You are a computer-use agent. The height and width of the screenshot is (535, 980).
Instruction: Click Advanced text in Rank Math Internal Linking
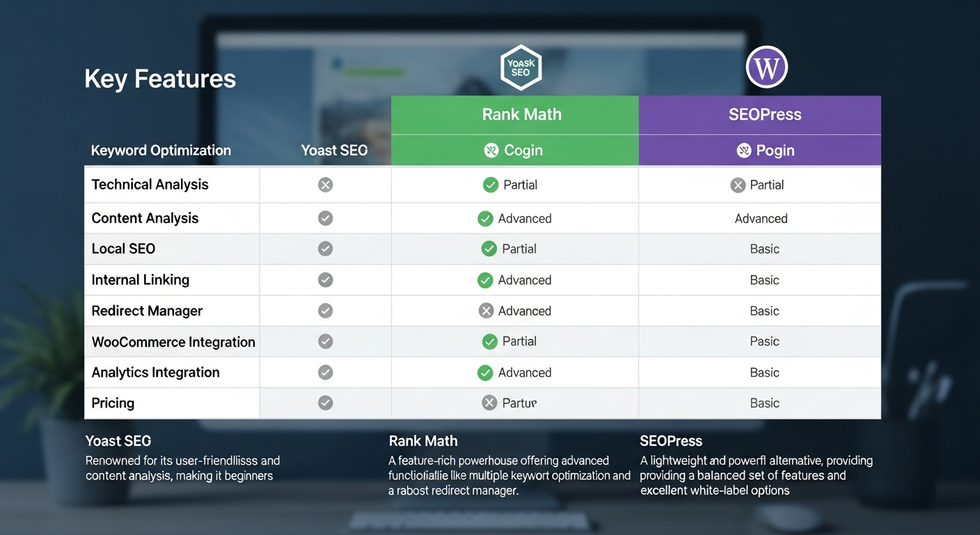tap(525, 280)
